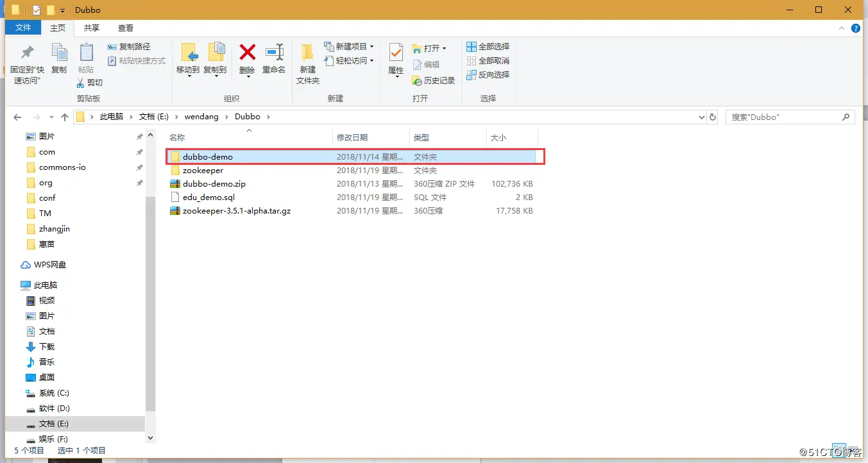Open Quick Access Toolbar customize dropdown
This screenshot has height=463, width=868.
[62, 11]
